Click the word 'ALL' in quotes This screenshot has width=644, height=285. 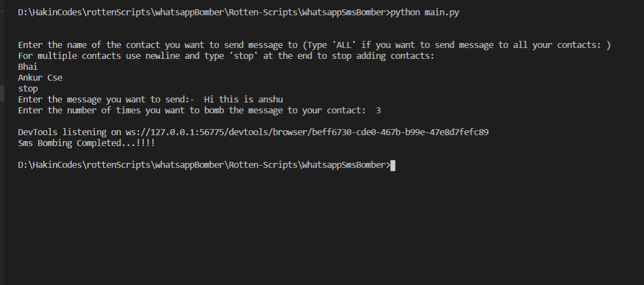tap(344, 45)
